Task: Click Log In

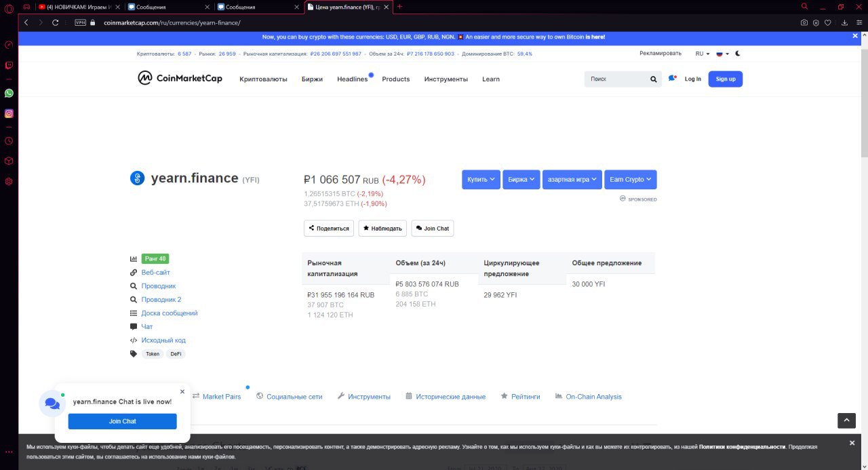Action: point(693,79)
